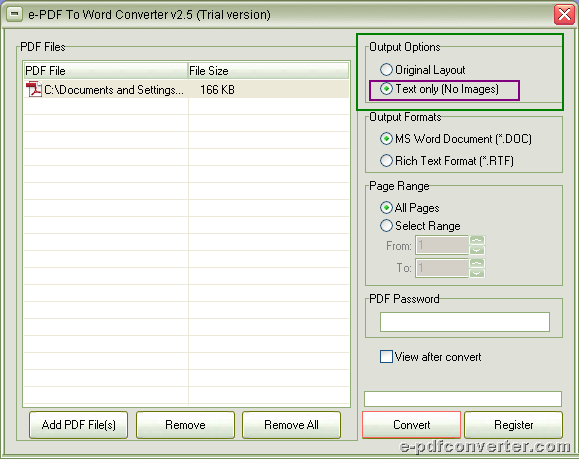This screenshot has height=459, width=579.
Task: Select MS Word Document (*.DOC) format
Action: pyautogui.click(x=386, y=139)
